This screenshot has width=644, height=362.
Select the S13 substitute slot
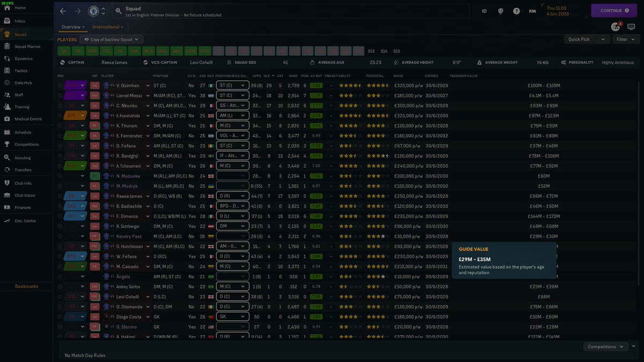(371, 51)
